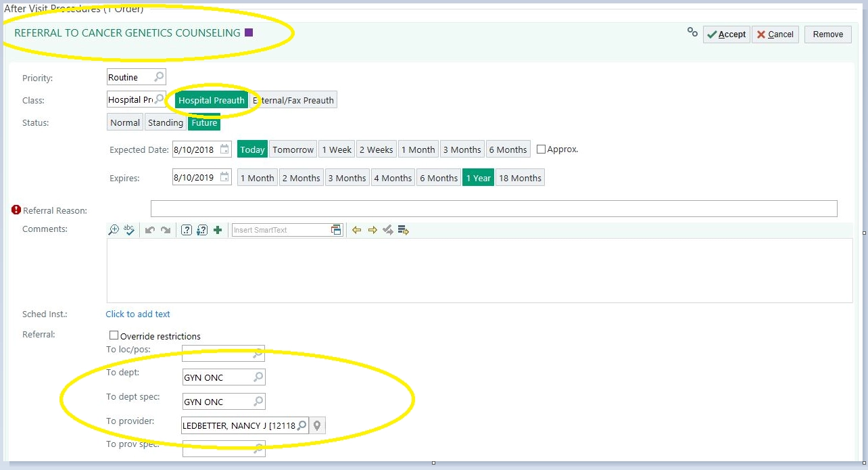868x470 pixels.
Task: Click the yellow right arrow icon
Action: [372, 230]
